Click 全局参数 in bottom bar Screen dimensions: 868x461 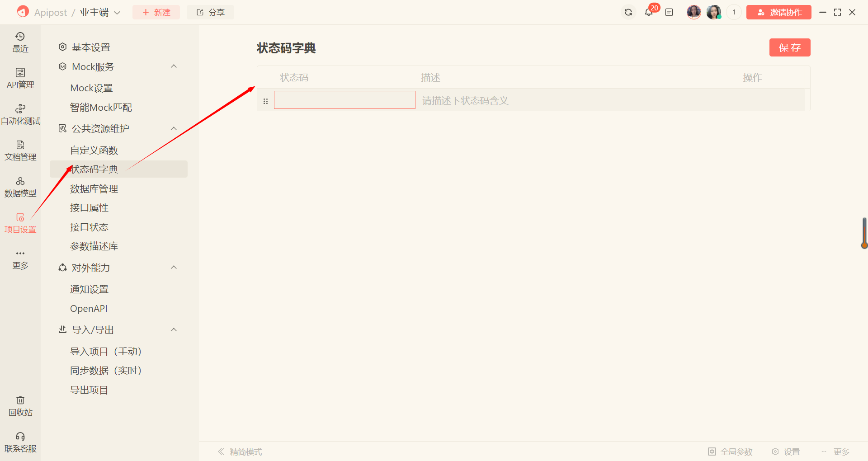click(730, 452)
